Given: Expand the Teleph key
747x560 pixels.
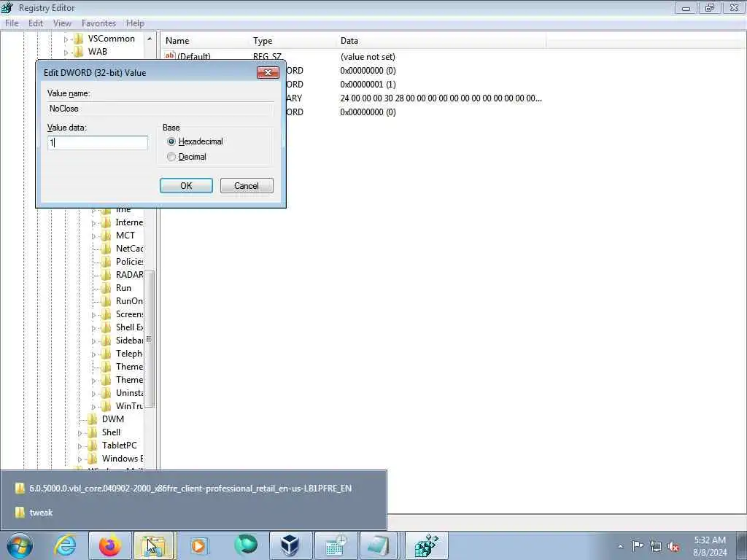Looking at the screenshot, I should pyautogui.click(x=93, y=354).
